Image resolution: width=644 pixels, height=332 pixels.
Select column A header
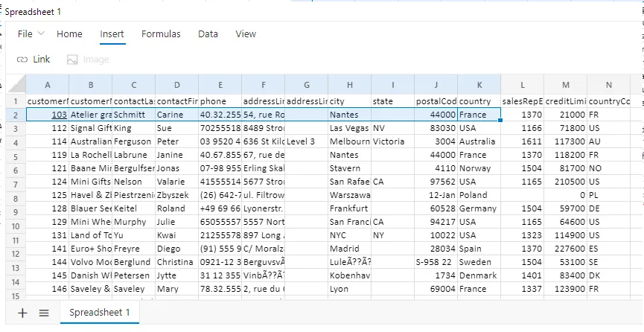coord(48,85)
